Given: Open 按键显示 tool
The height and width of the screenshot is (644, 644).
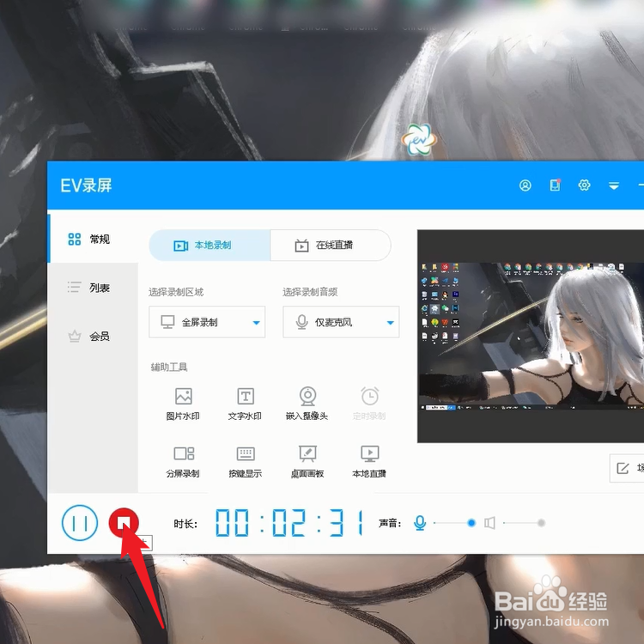Looking at the screenshot, I should (246, 461).
